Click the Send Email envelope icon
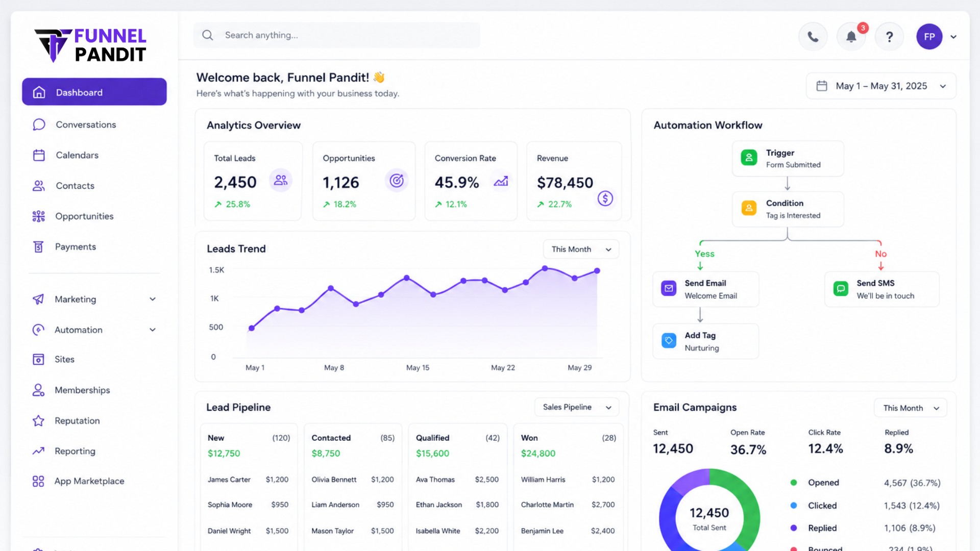 [x=669, y=288]
